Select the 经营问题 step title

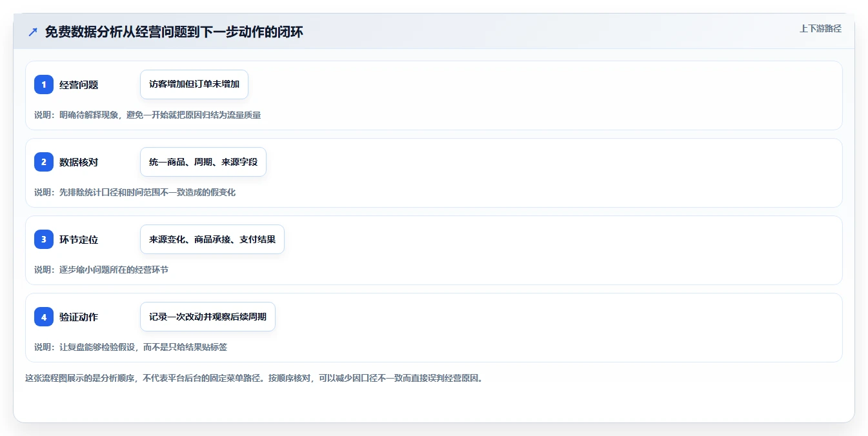79,84
